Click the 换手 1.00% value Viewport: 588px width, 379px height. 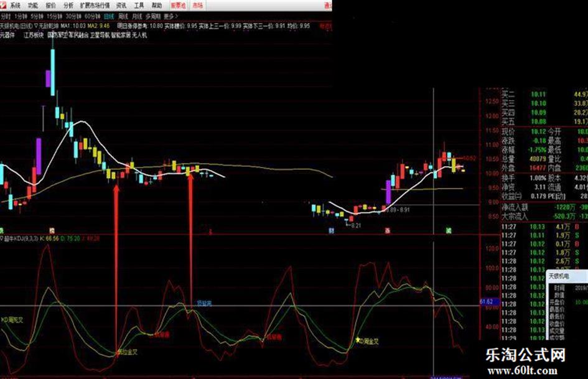[x=538, y=178]
